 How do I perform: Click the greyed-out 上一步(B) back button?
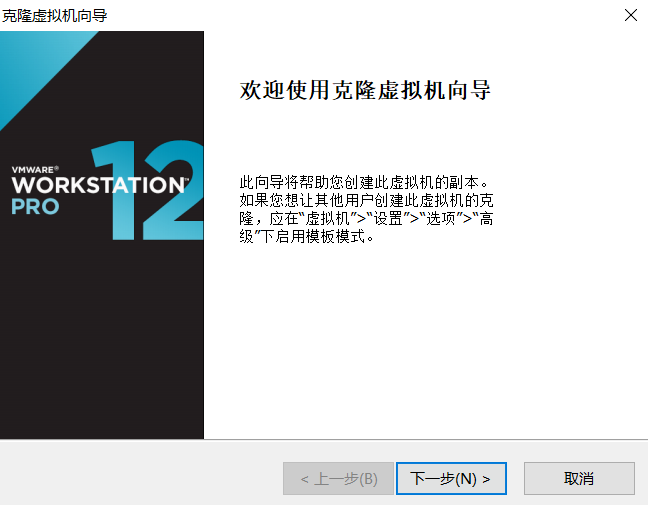[338, 479]
